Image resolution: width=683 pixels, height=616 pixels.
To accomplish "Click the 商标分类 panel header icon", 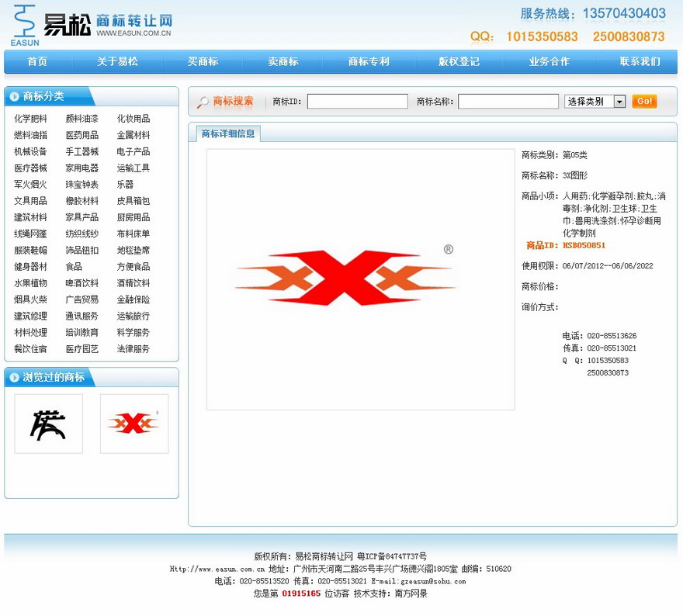I will click(x=15, y=96).
